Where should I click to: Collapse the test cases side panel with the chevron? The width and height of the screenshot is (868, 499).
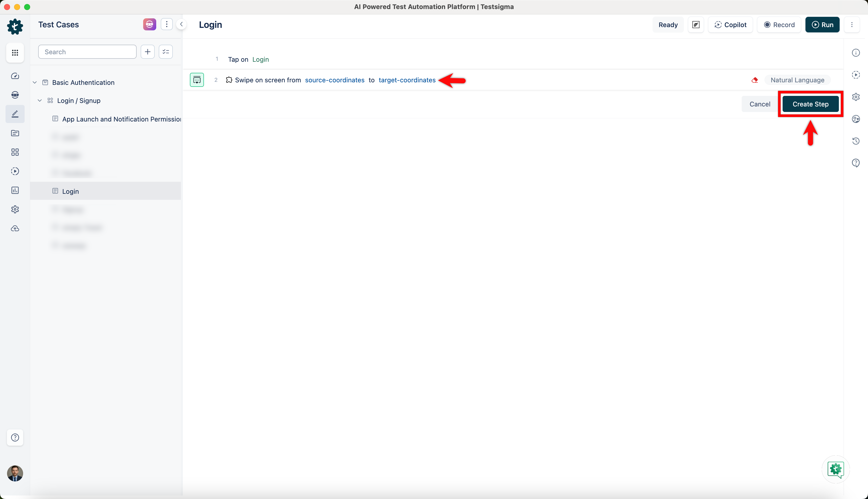181,24
